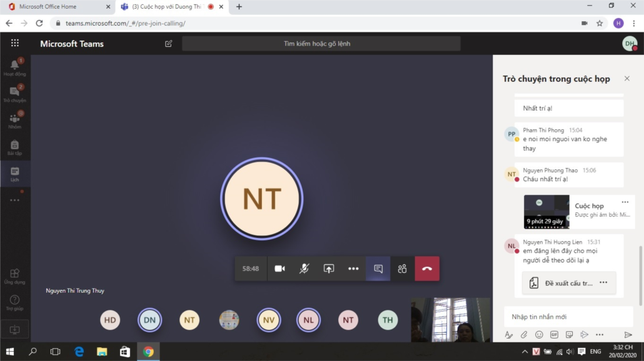Open more actions in the call toolbar
The width and height of the screenshot is (644, 361).
(353, 269)
